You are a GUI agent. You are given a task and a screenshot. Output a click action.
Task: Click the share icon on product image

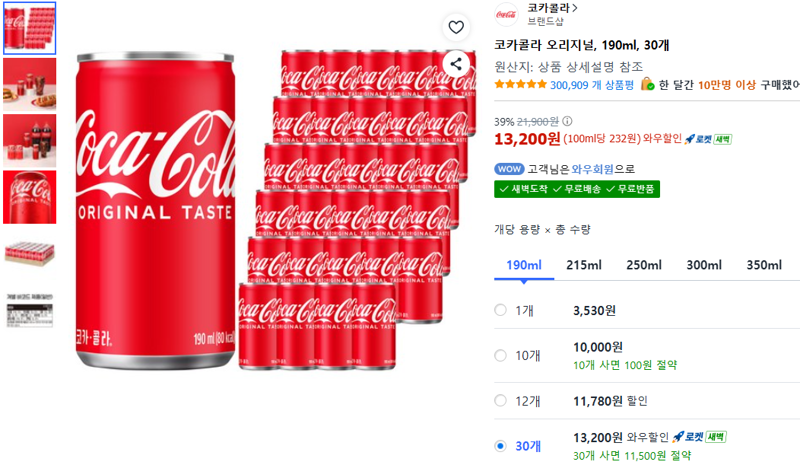(x=456, y=64)
